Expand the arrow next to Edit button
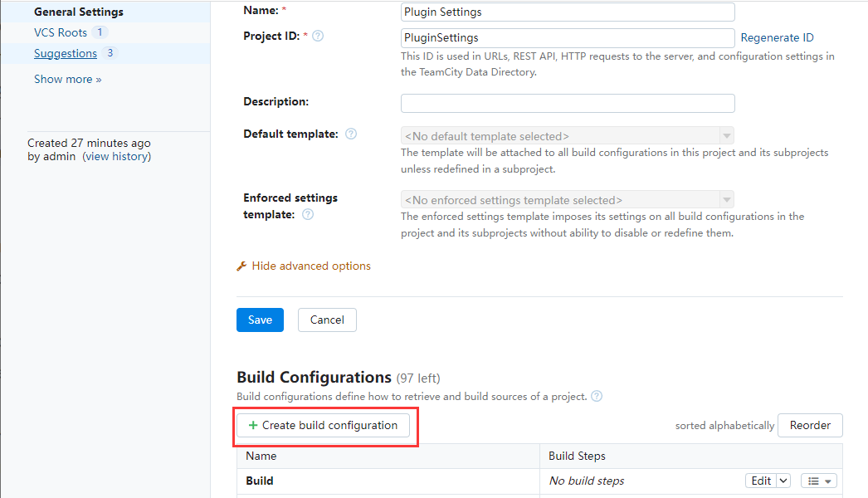868x498 pixels. [784, 481]
